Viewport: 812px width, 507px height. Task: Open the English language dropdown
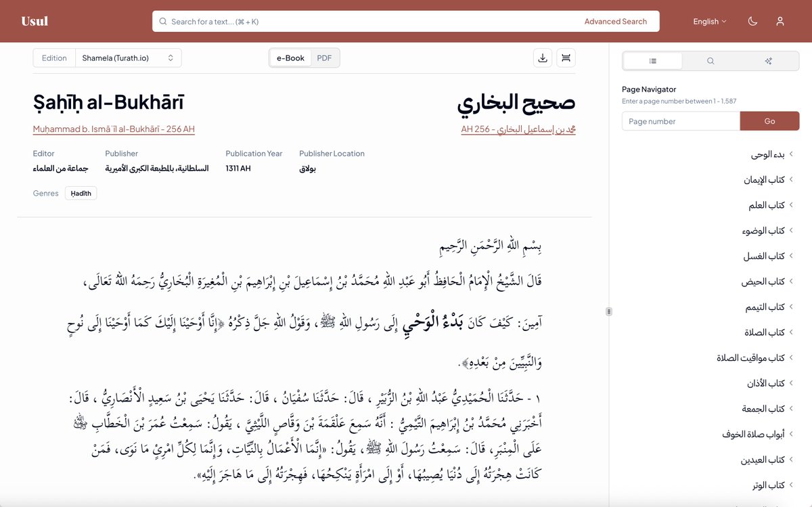709,21
